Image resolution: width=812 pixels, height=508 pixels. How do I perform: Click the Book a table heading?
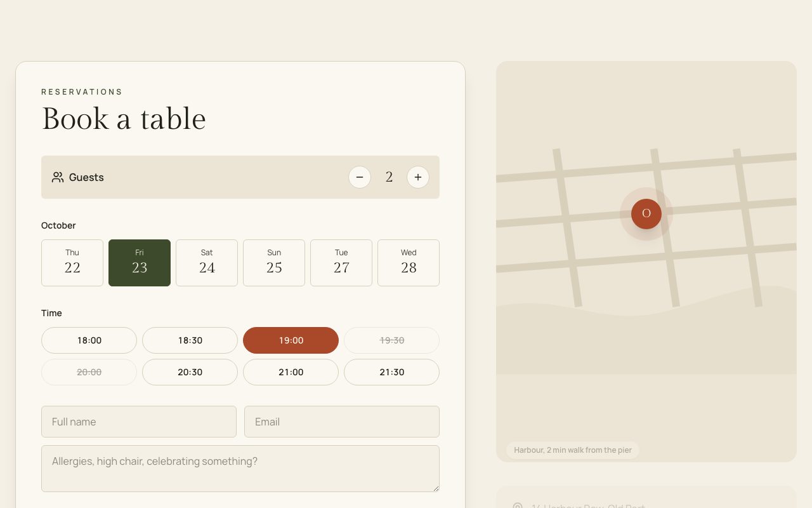pos(124,119)
